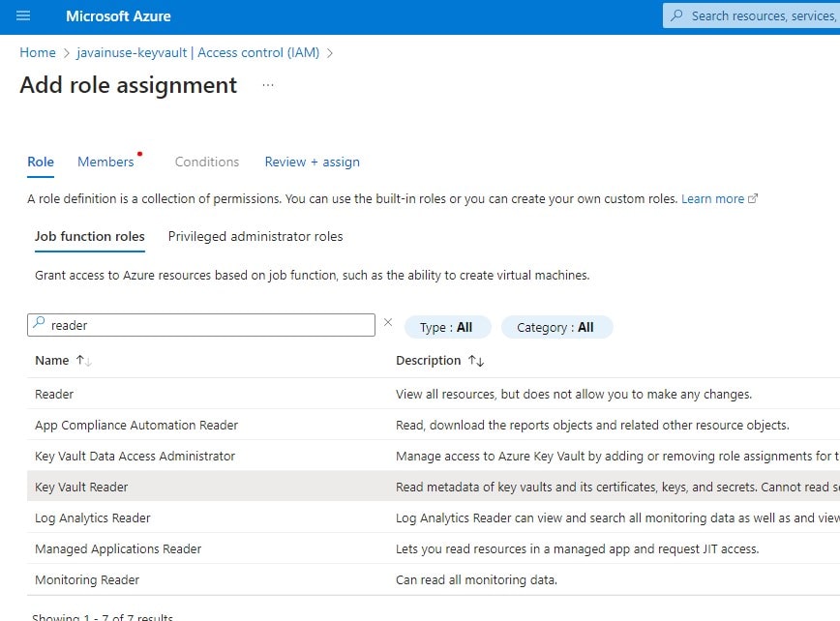Select the Key Vault Reader role

434,487
